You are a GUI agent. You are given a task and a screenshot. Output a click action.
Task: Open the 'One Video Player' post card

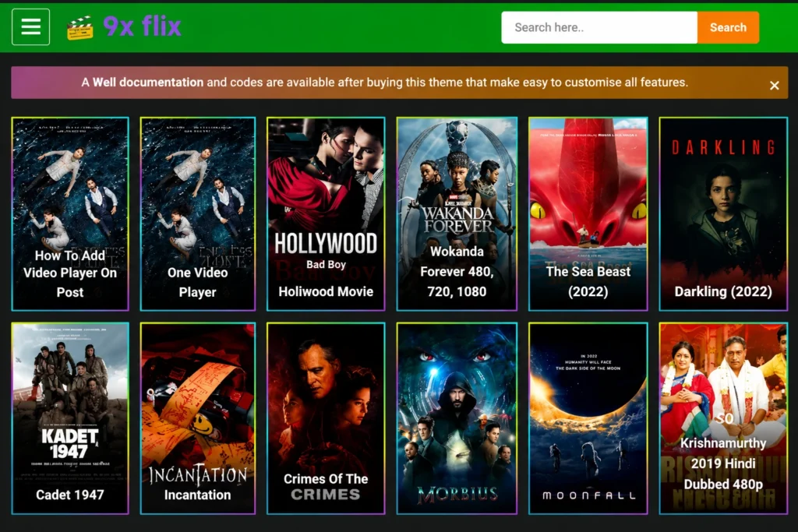(x=197, y=213)
